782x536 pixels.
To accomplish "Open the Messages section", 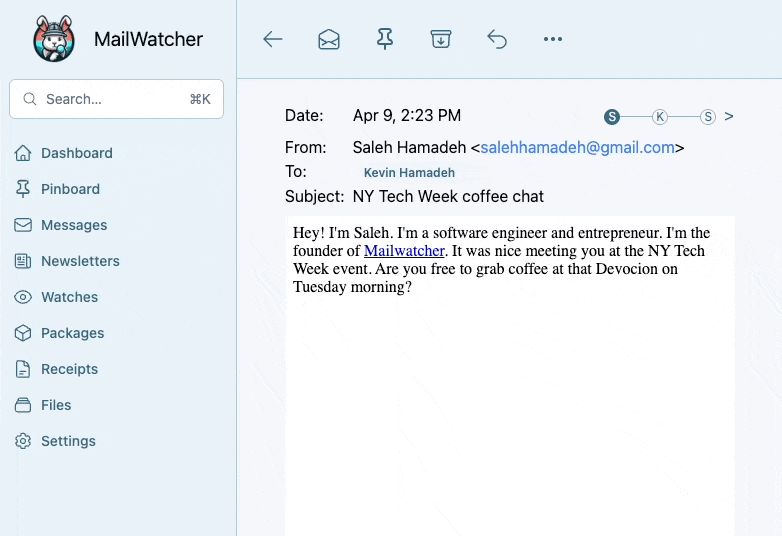I will 74,225.
